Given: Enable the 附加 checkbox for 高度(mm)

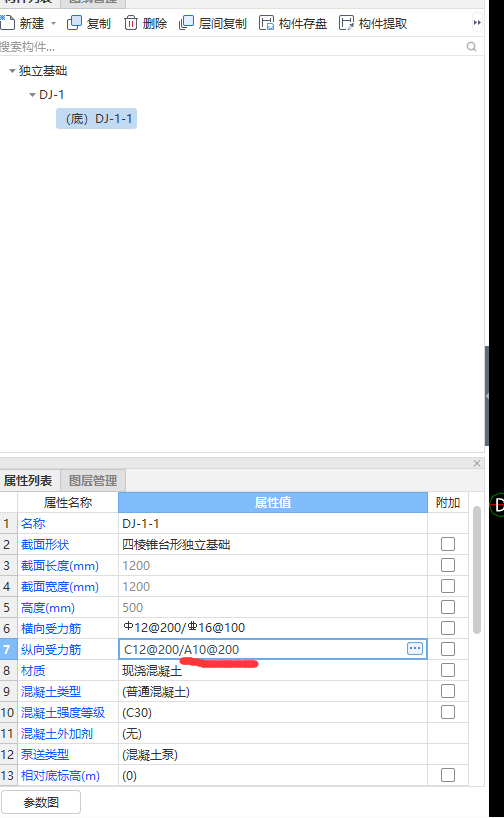Looking at the screenshot, I should click(448, 607).
